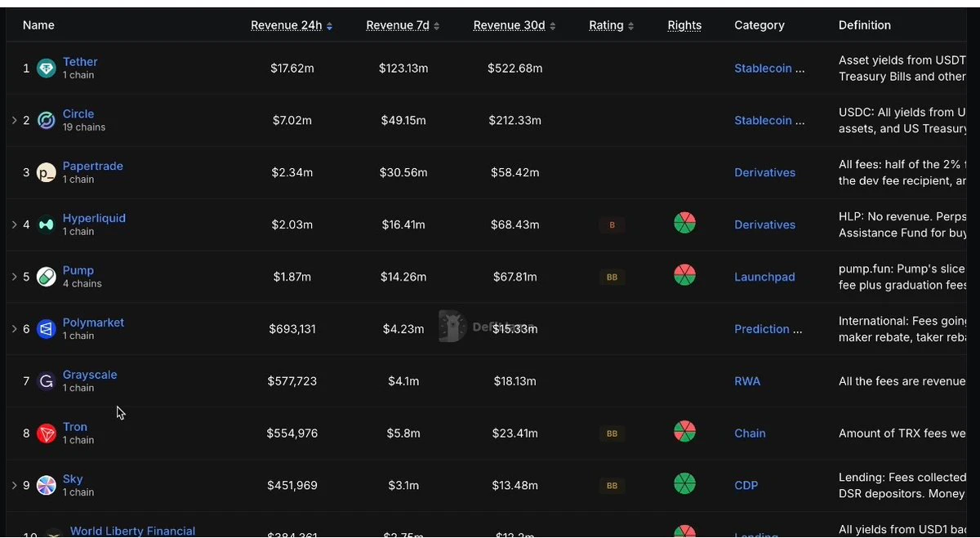
Task: Open the Prediction category link
Action: point(768,330)
